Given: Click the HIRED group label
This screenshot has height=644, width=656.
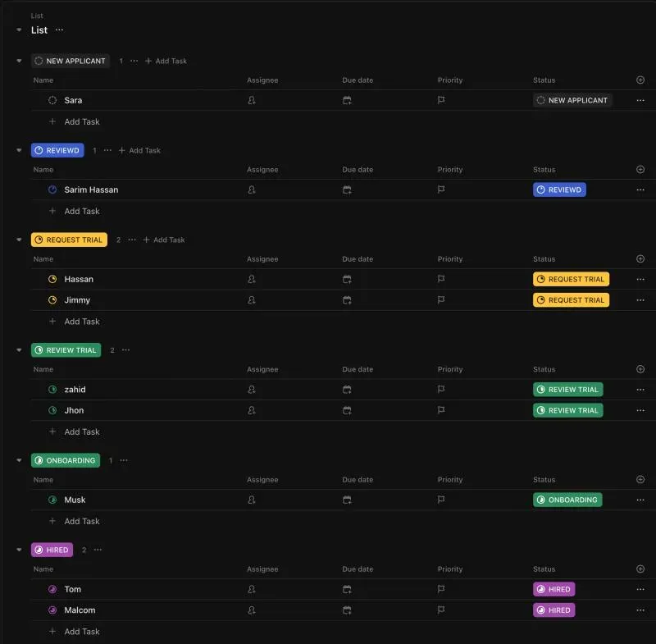Looking at the screenshot, I should (x=52, y=550).
